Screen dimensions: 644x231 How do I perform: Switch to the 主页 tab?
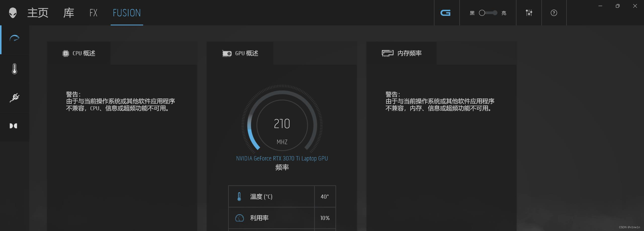pos(38,13)
